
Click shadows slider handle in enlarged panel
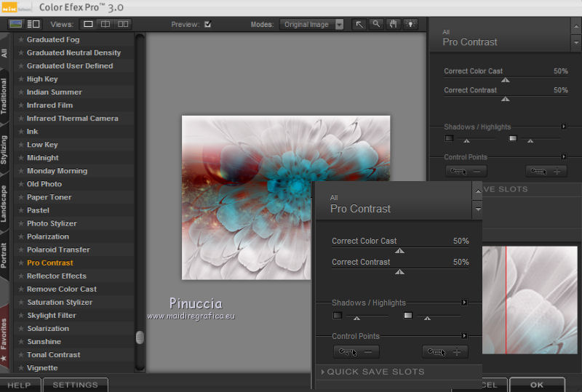(x=356, y=318)
